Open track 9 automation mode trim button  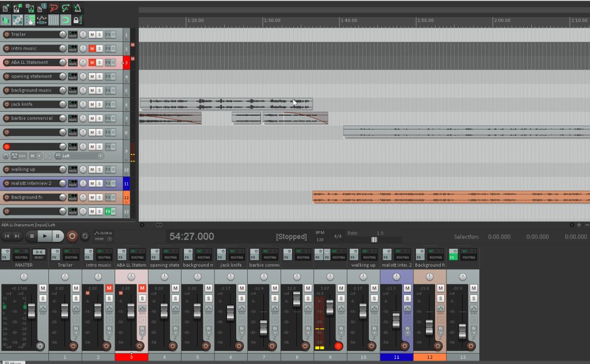[19, 156]
